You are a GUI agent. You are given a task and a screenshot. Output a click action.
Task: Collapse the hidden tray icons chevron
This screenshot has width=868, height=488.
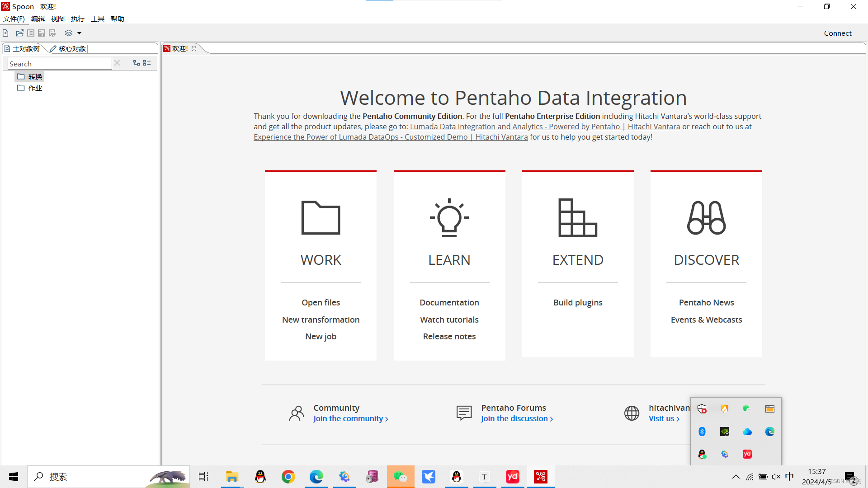[736, 477]
